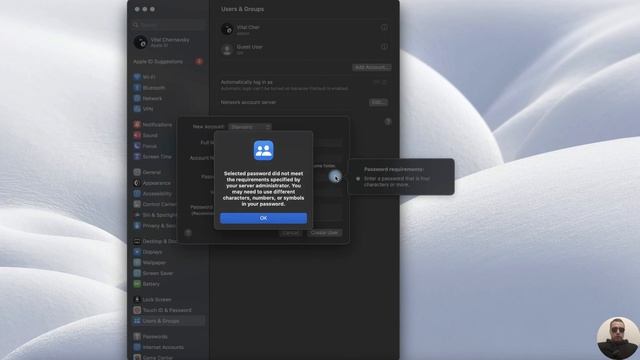Click the password assistant key button
Image resolution: width=640 pixels, height=360 pixels.
coord(335,177)
